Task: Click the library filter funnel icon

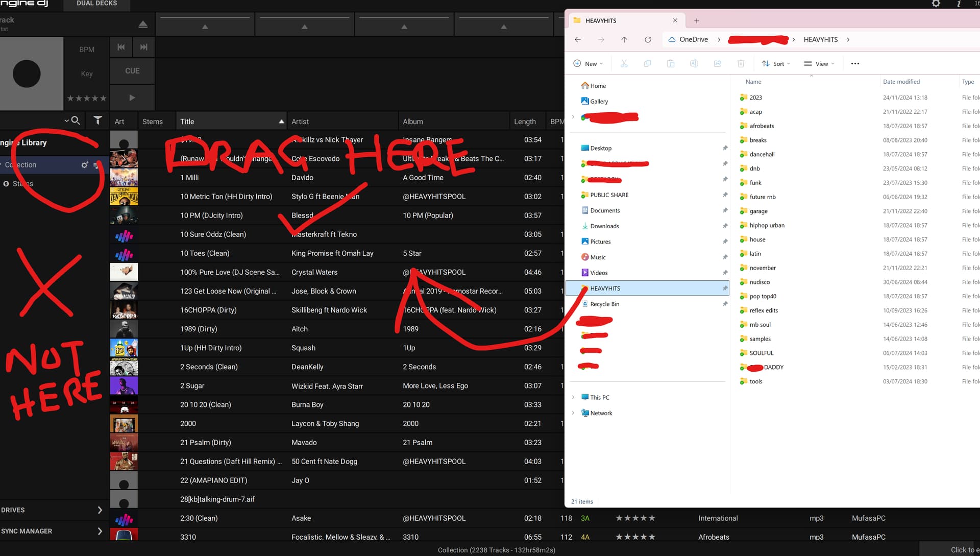Action: 97,120
